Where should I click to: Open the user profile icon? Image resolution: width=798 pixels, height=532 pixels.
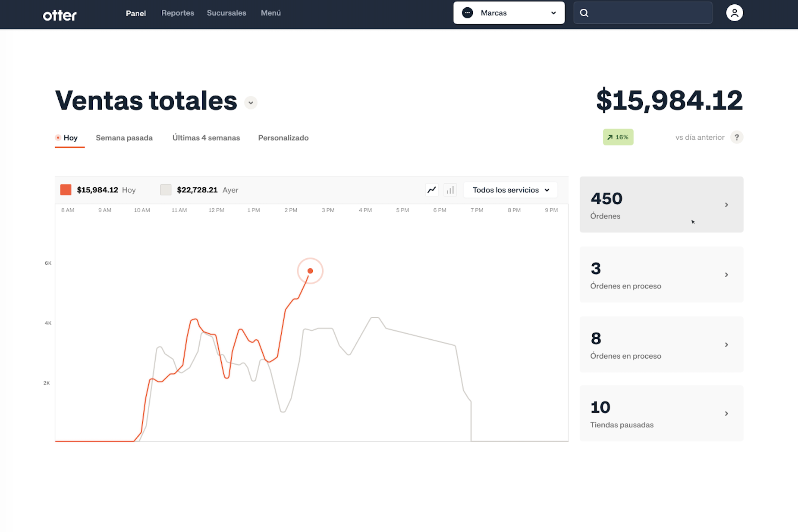pos(734,13)
